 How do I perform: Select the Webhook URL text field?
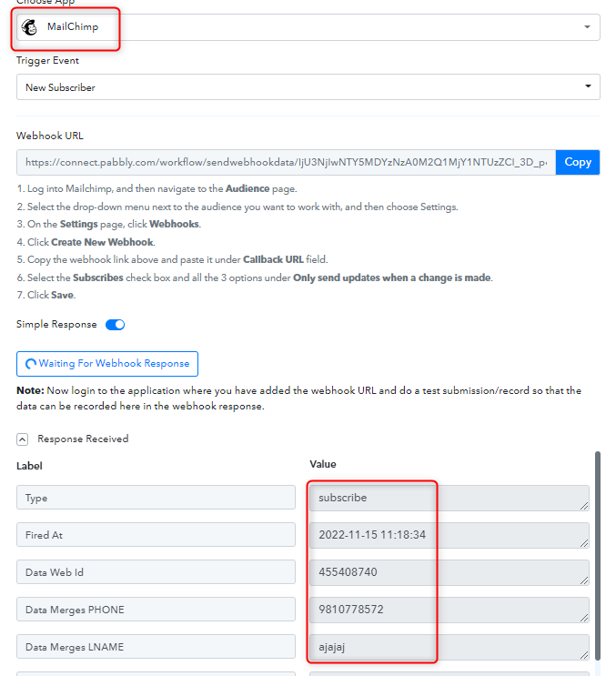pos(286,162)
